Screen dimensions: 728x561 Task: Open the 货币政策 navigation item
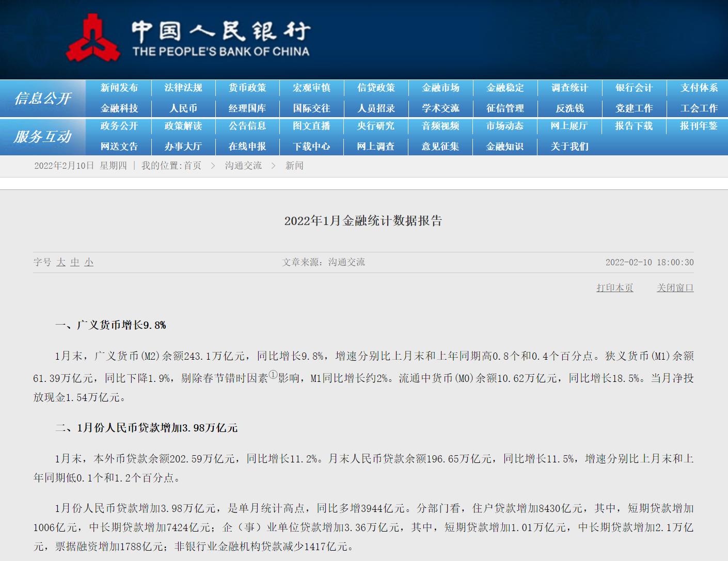coord(247,88)
